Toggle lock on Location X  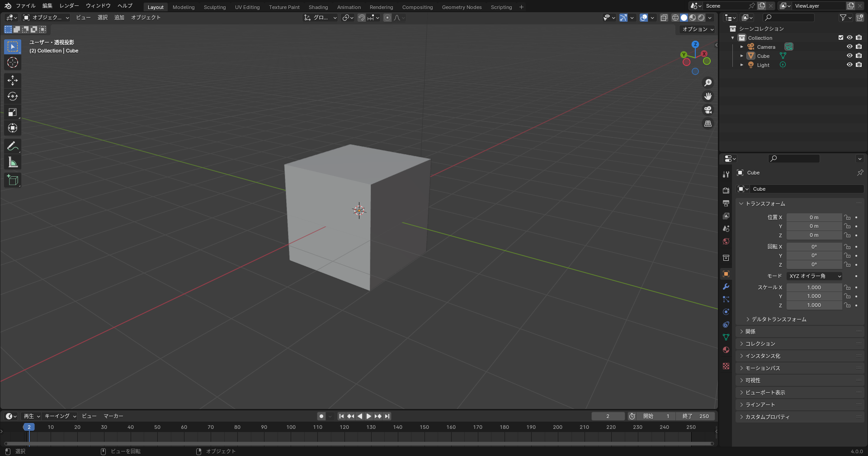[847, 217]
